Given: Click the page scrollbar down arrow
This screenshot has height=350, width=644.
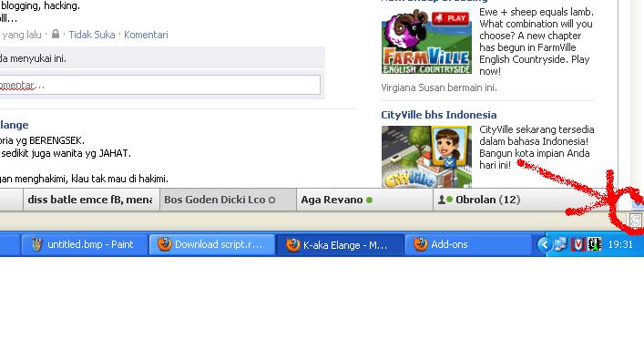Looking at the screenshot, I should [x=638, y=203].
